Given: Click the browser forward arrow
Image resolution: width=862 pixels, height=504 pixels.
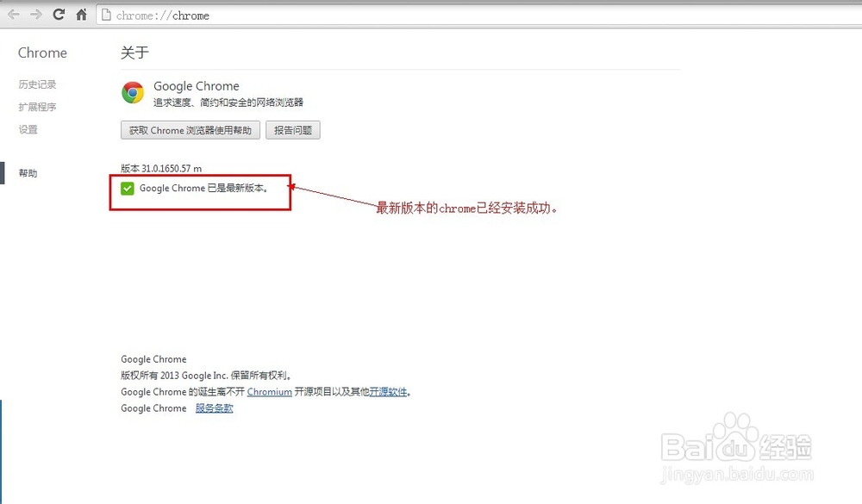Looking at the screenshot, I should [35, 15].
